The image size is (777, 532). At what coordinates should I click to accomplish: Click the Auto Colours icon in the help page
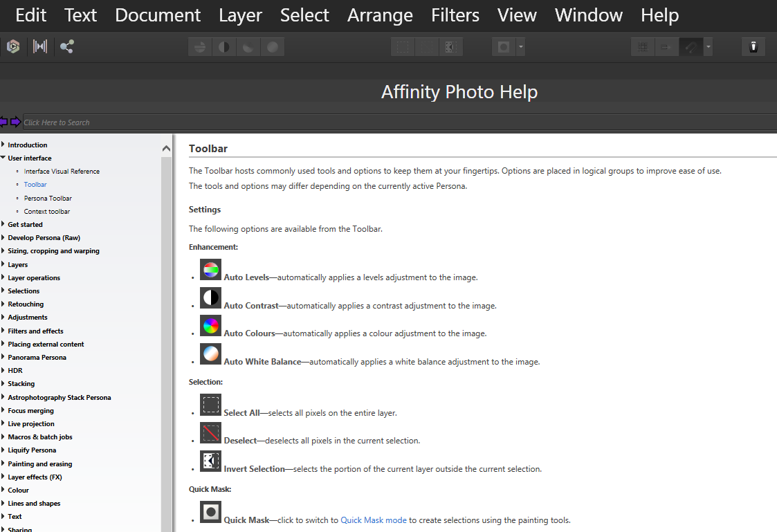[210, 326]
